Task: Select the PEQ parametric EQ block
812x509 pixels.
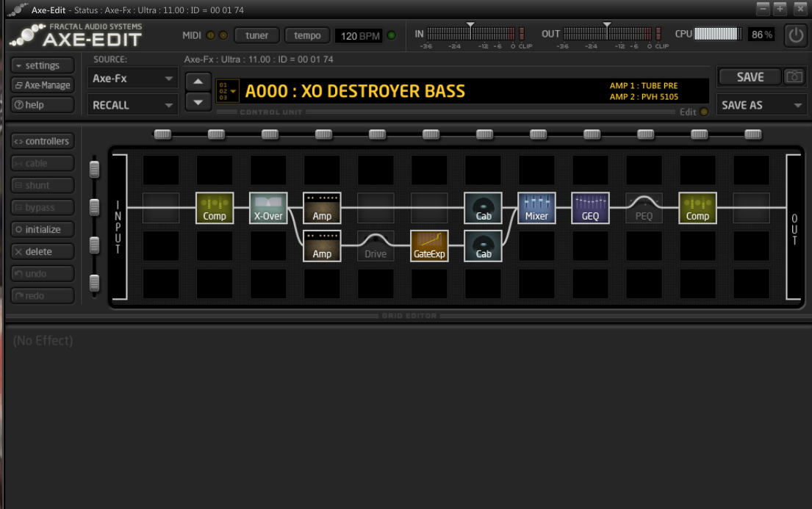Action: click(x=644, y=208)
